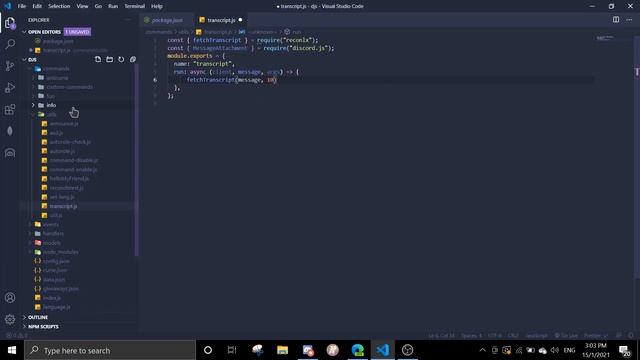Image resolution: width=640 pixels, height=360 pixels.
Task: Split the editor to the right
Action: pyautogui.click(x=616, y=20)
